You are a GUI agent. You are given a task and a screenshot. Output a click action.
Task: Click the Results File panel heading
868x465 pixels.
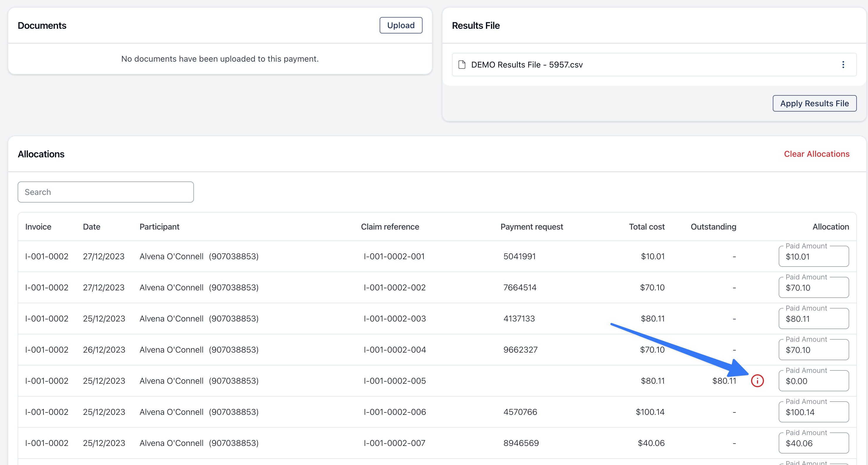pyautogui.click(x=475, y=26)
